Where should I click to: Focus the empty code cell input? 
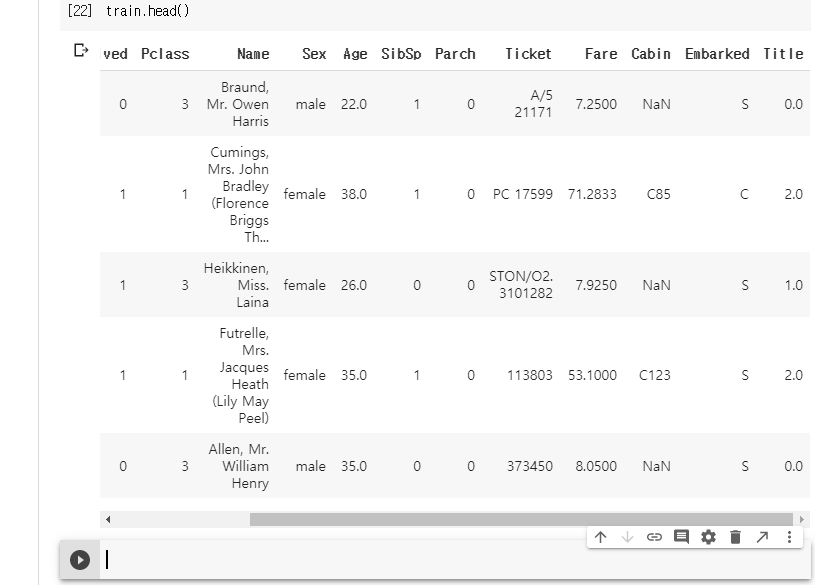(450, 560)
